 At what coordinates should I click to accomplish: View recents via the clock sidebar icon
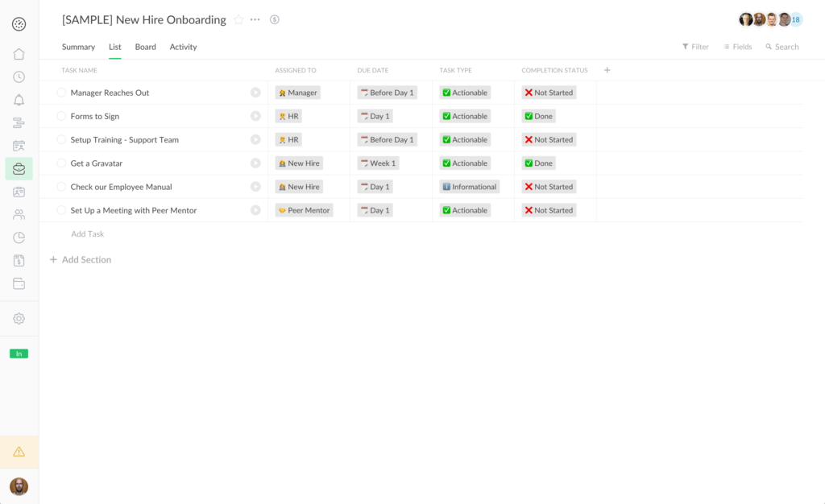pyautogui.click(x=19, y=76)
